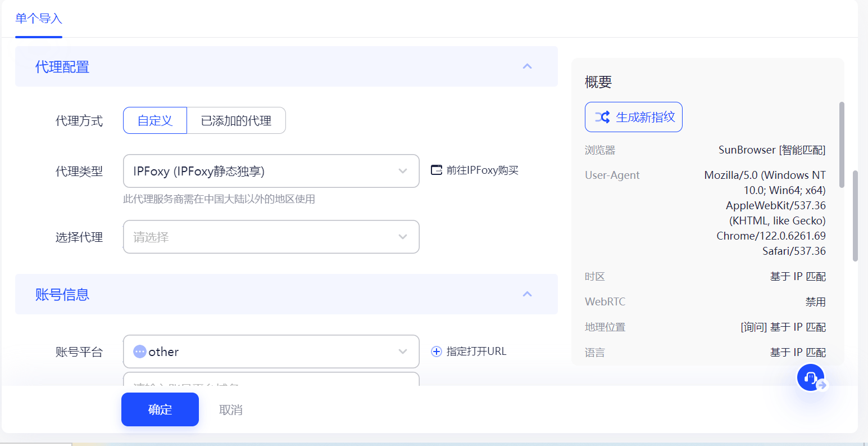Click the browser window icon before 前往IPFoxy购买 text
This screenshot has height=446, width=868.
click(437, 170)
